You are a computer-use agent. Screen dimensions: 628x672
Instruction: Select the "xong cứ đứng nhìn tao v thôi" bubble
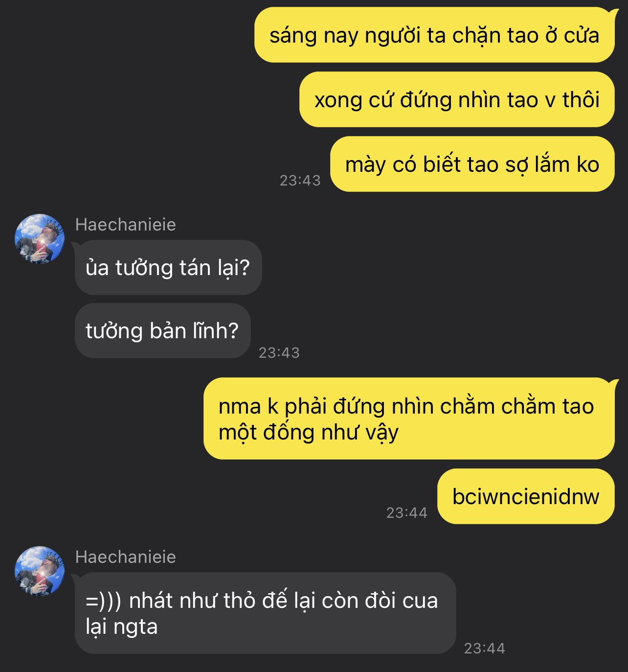457,99
